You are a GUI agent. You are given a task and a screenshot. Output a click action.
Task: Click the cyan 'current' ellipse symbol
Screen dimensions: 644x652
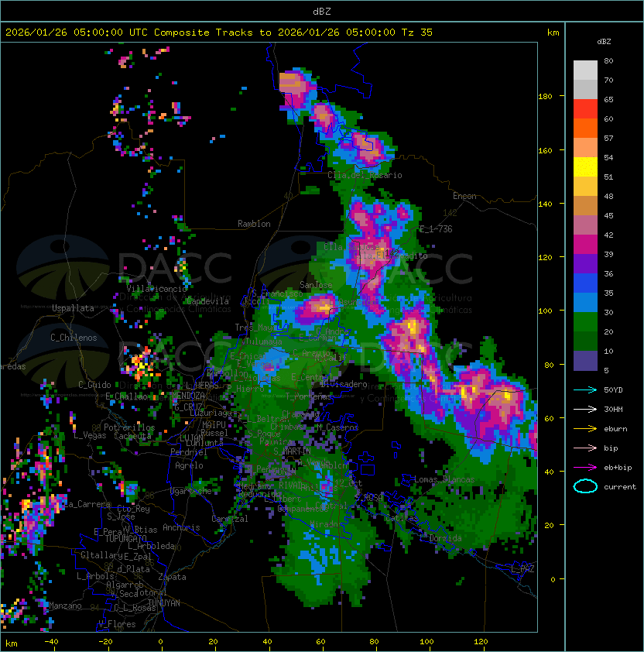(585, 486)
